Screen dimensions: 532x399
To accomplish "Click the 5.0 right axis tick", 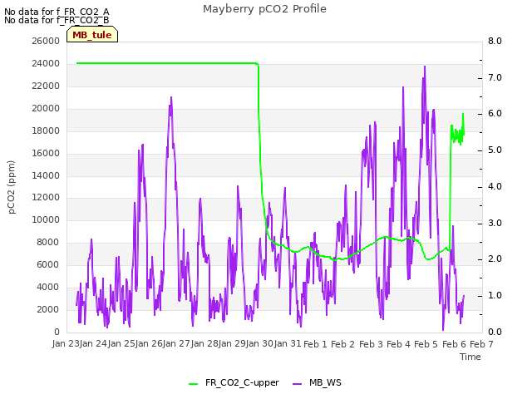I will tap(495, 150).
